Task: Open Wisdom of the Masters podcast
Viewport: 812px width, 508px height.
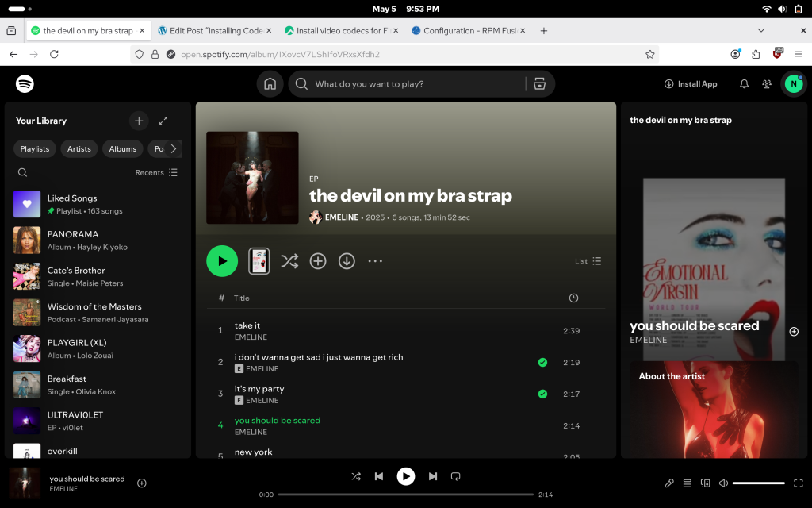Action: (x=98, y=313)
